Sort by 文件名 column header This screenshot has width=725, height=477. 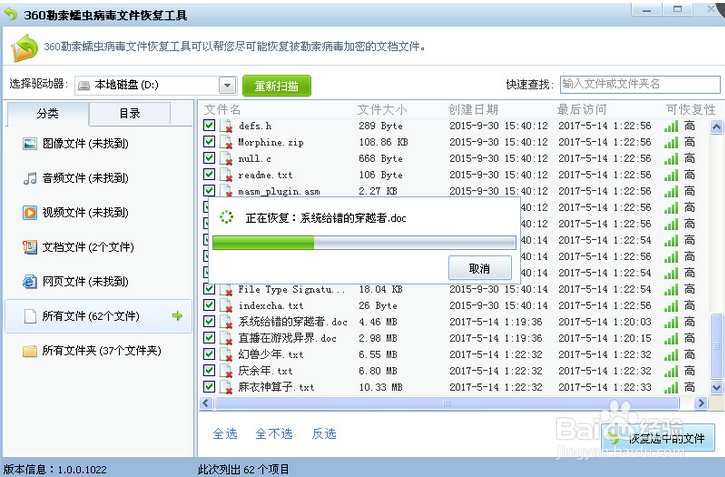click(x=222, y=110)
